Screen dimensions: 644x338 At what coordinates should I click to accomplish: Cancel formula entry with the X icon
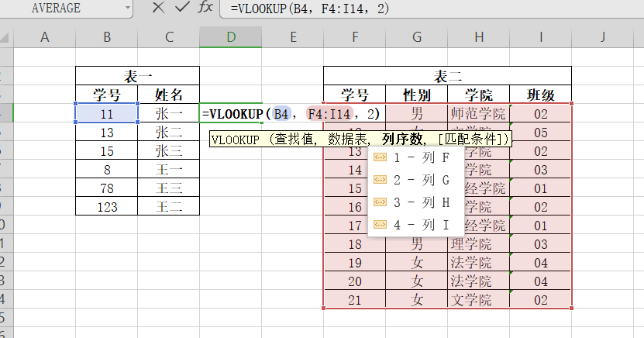[158, 8]
